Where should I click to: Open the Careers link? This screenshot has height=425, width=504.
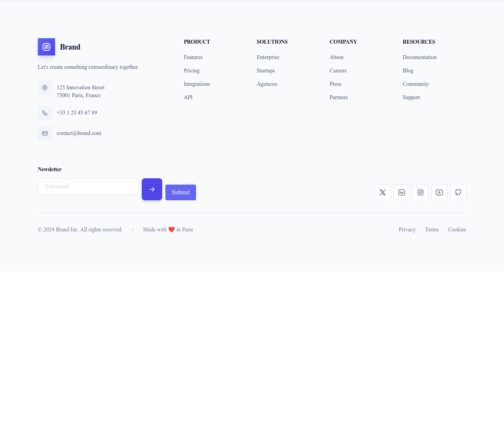[x=338, y=70]
